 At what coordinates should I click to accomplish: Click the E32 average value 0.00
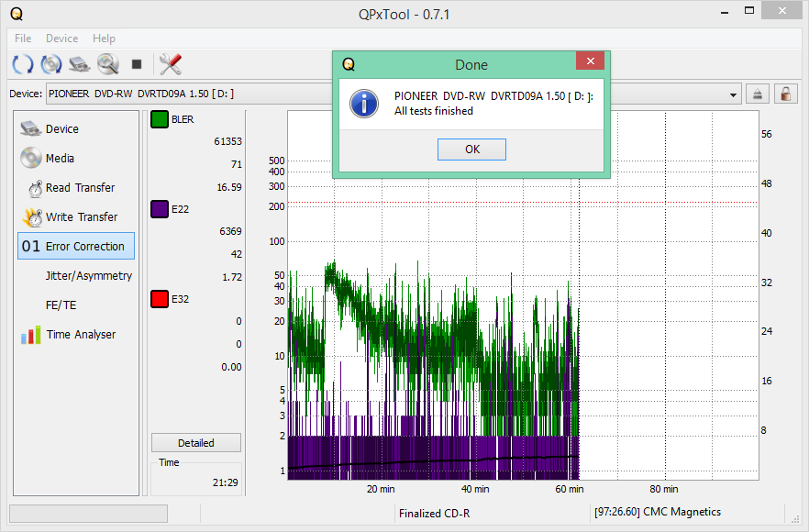231,367
